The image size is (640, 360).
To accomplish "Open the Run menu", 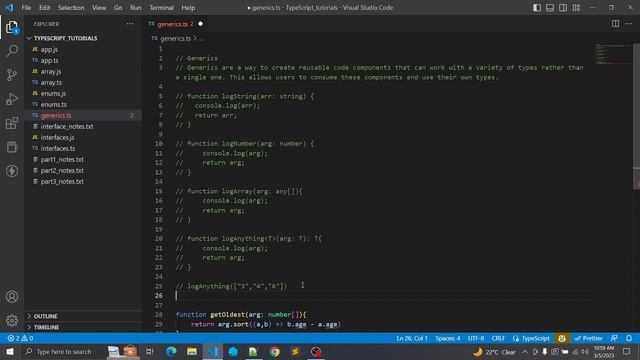I will [x=136, y=7].
